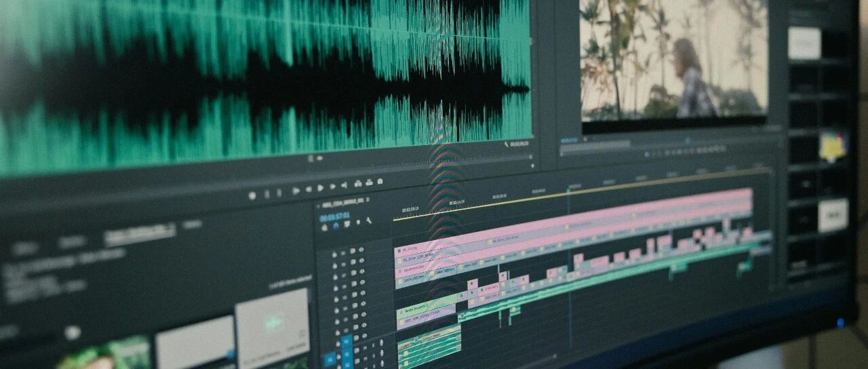Toggle nest-sequence insert icon beside the Snap magnet

point(324,228)
